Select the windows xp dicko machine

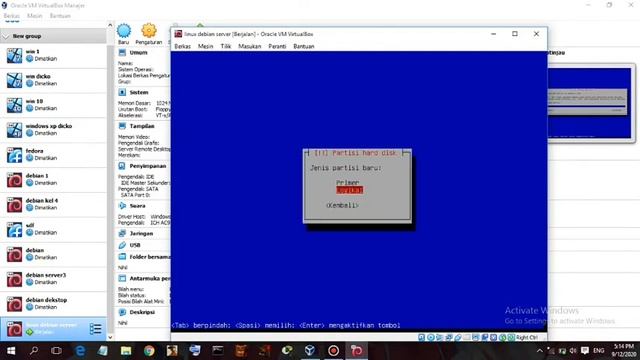[53, 130]
